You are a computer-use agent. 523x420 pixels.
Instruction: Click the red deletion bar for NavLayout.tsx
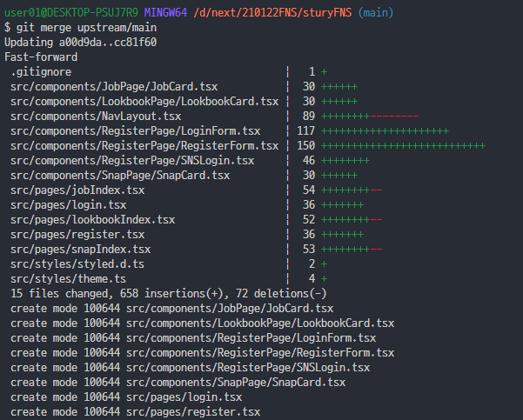[394, 117]
